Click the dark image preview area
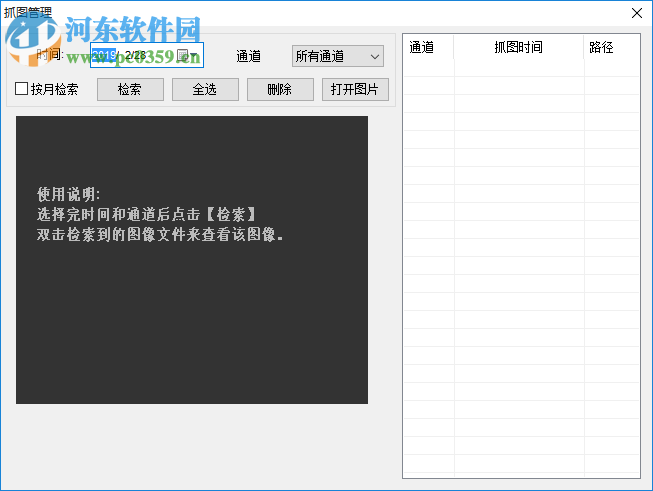This screenshot has width=653, height=491. [192, 260]
